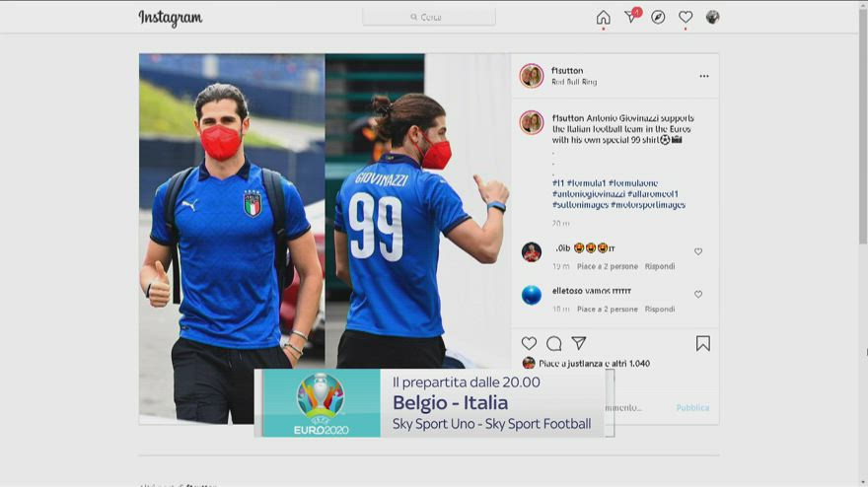Open 'altri 1.040' likes list
This screenshot has height=487, width=868.
tap(630, 364)
